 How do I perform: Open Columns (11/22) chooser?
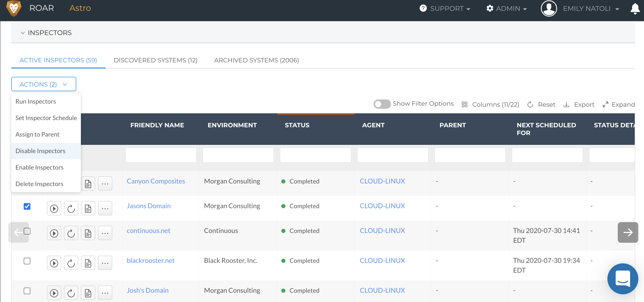click(x=490, y=104)
